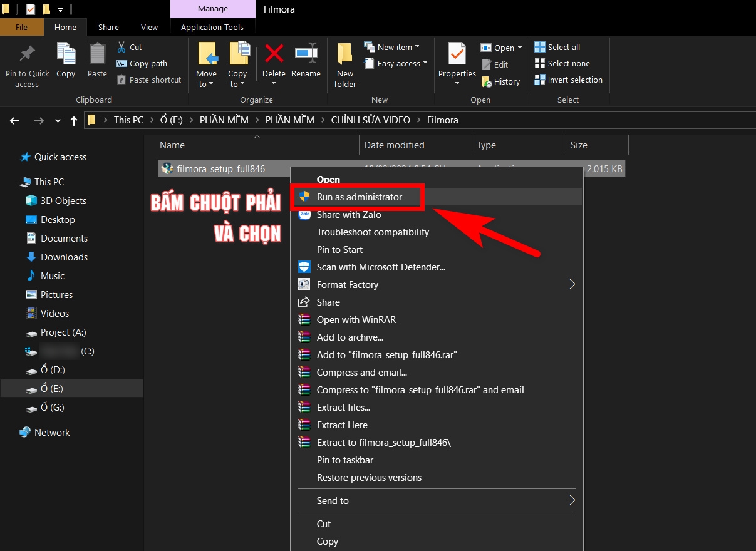Choose Scan with Microsoft Defender
Image resolution: width=756 pixels, height=551 pixels.
pyautogui.click(x=381, y=267)
